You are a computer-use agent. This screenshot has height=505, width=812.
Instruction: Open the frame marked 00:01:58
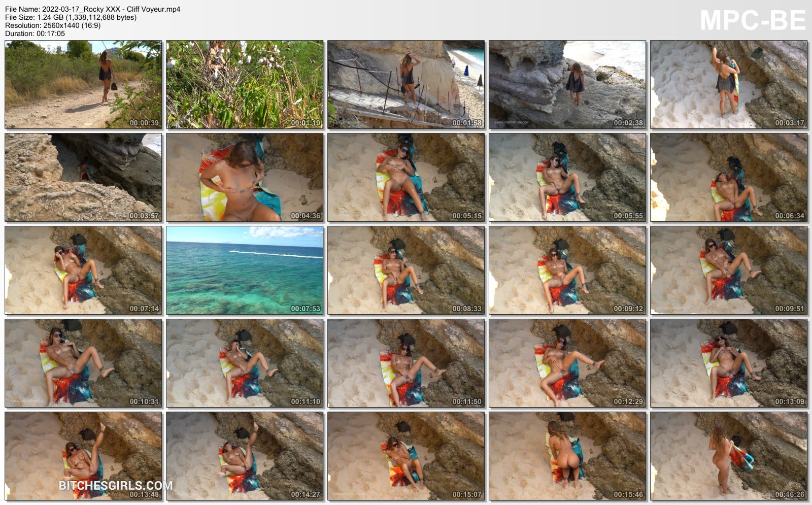pyautogui.click(x=406, y=84)
